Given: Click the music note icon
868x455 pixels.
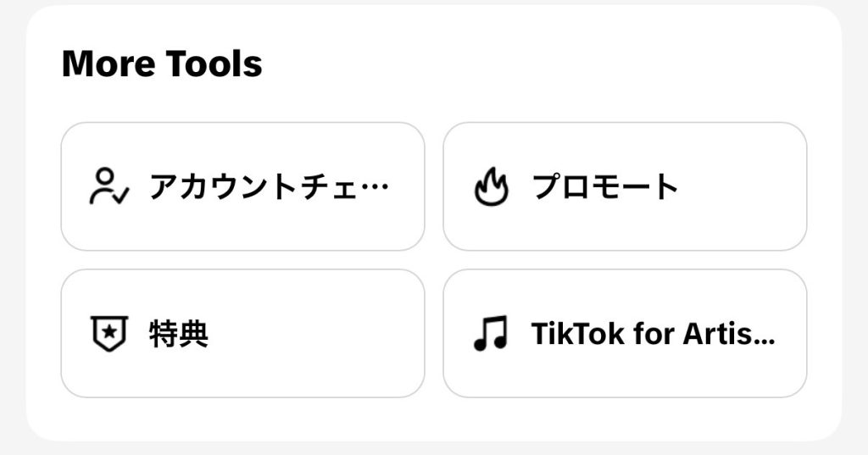Looking at the screenshot, I should click(490, 334).
